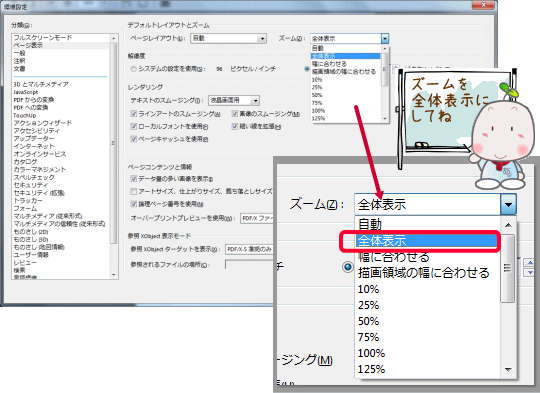This screenshot has height=393, width=540.
Task: Click the category list scrollbar thumb
Action: 114,143
